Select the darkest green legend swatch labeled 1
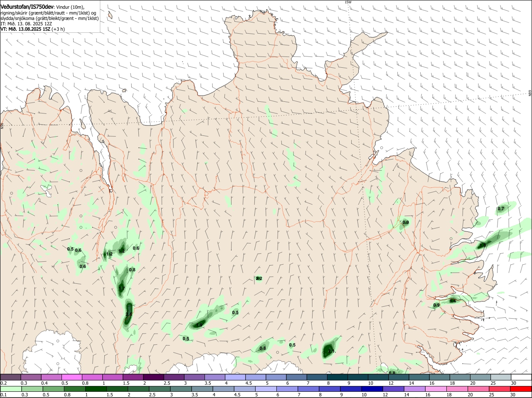Viewport: 532px width, 398px height. pos(95,389)
